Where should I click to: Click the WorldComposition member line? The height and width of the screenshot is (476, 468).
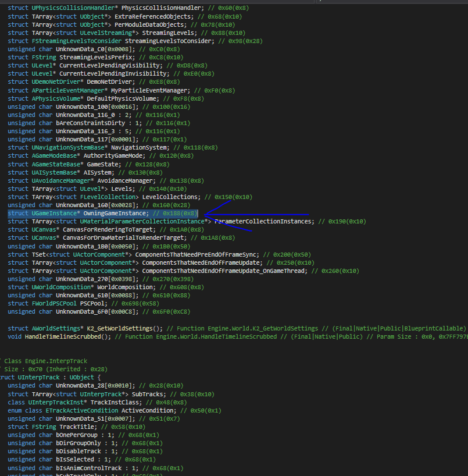pyautogui.click(x=106, y=287)
